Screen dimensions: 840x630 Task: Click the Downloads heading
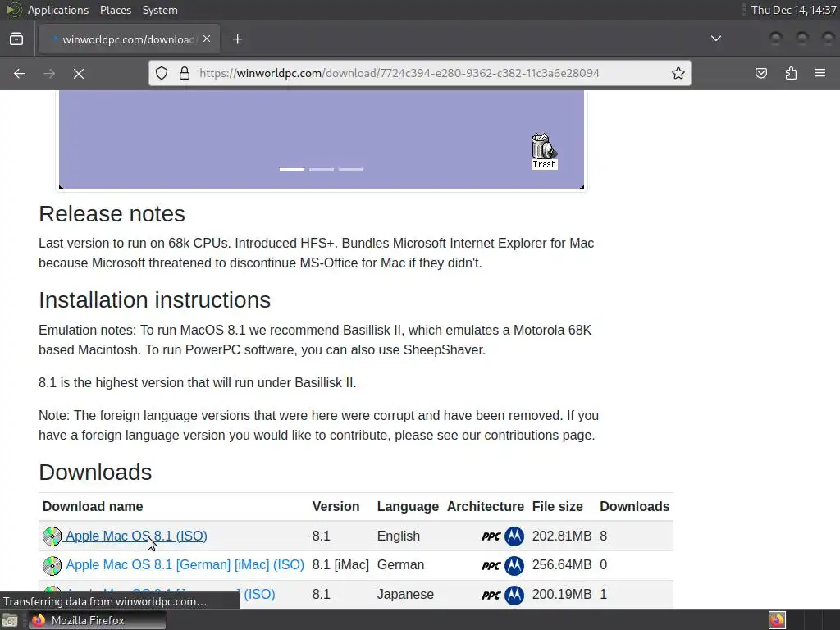(95, 472)
